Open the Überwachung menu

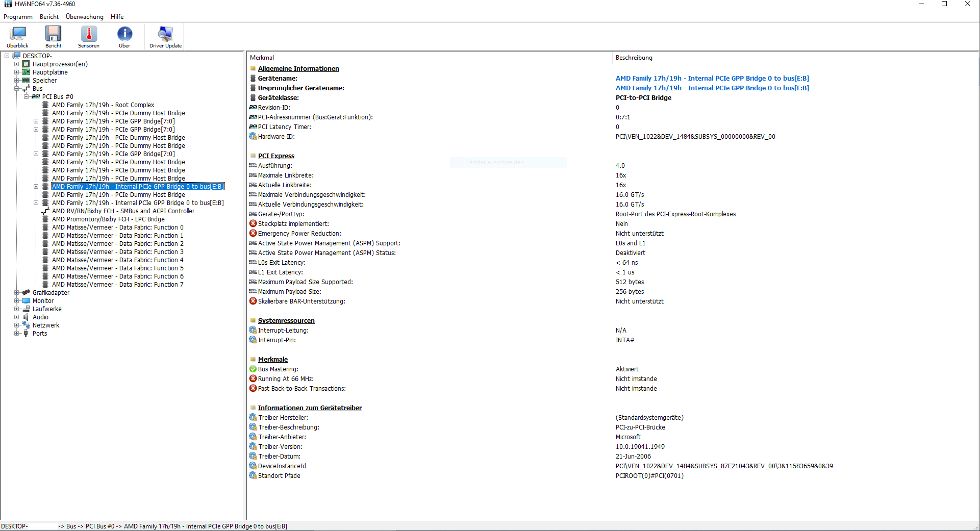(85, 17)
